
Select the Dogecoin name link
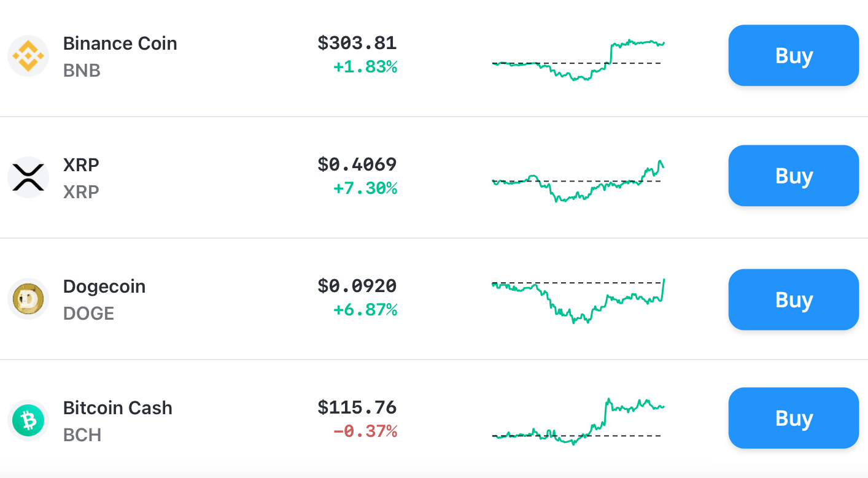pos(104,287)
